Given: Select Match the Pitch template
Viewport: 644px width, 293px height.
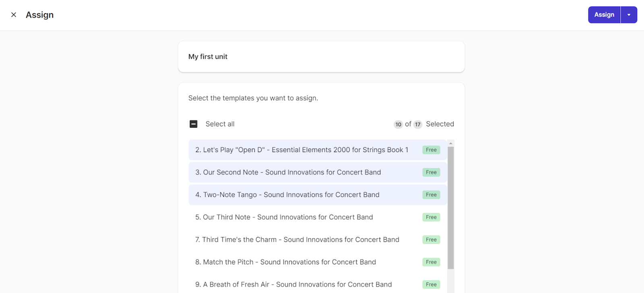Looking at the screenshot, I should tap(285, 262).
